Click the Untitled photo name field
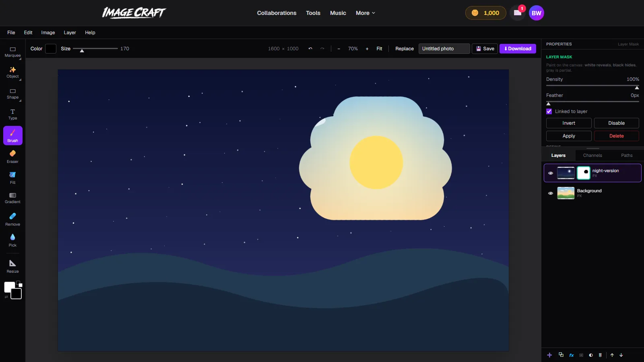This screenshot has width=644, height=362. click(x=444, y=49)
